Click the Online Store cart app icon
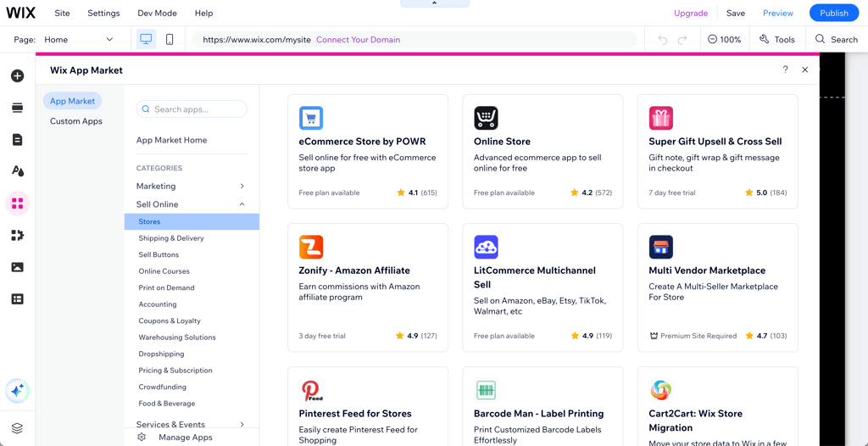 (486, 118)
